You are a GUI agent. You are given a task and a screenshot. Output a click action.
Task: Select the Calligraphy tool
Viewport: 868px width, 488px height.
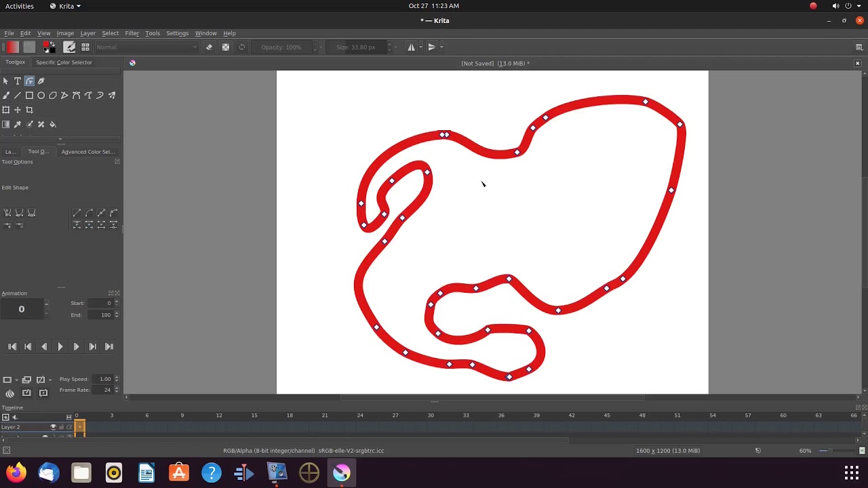(x=41, y=81)
